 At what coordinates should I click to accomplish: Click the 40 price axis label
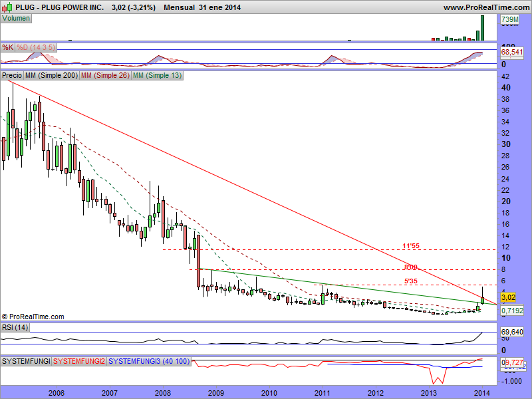pos(505,88)
